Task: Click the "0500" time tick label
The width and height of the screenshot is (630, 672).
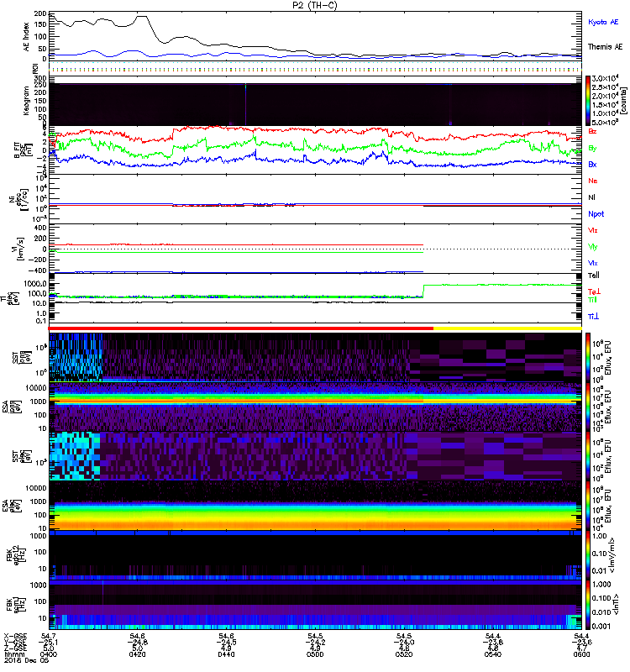Action: [x=315, y=654]
